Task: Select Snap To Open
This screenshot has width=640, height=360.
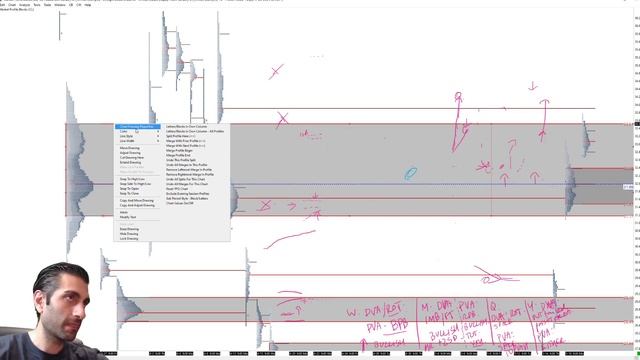Action: (x=129, y=189)
